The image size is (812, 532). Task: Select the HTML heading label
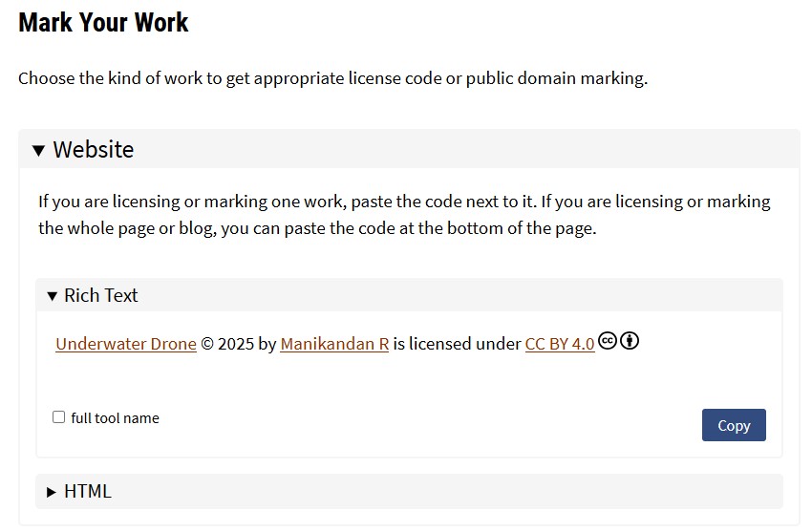(x=88, y=492)
